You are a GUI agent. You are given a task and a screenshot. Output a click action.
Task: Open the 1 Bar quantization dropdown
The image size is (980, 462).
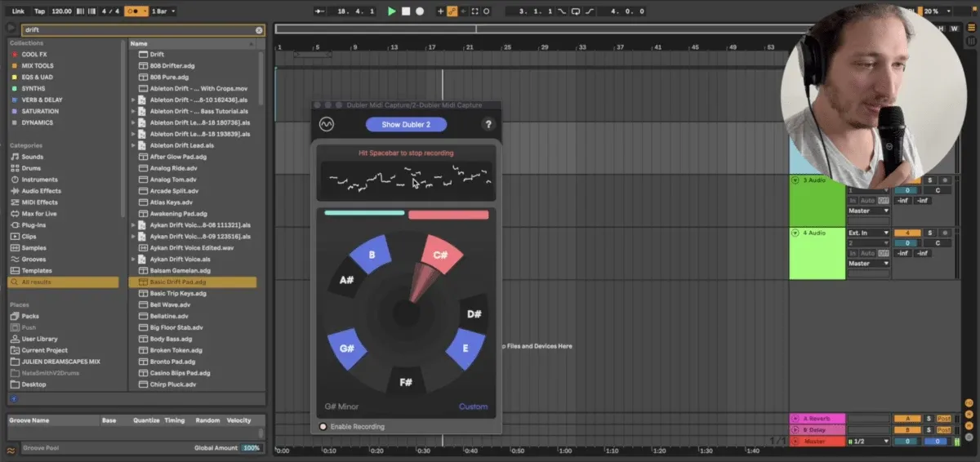pyautogui.click(x=163, y=11)
